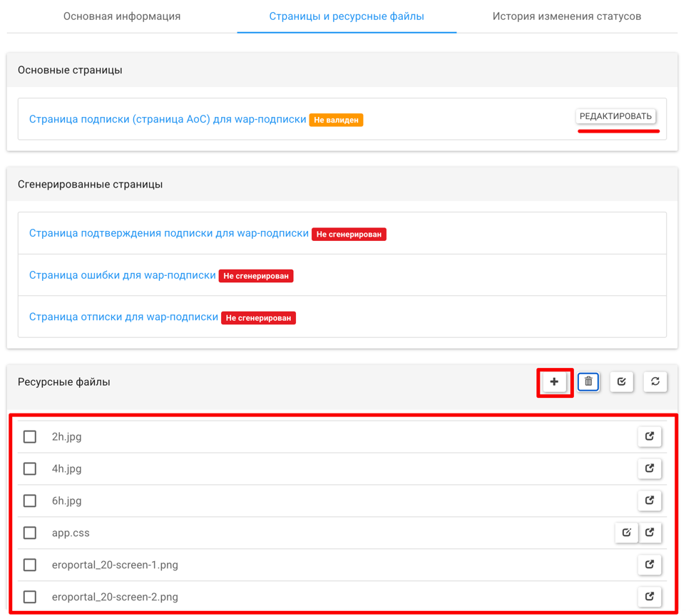The height and width of the screenshot is (616, 691).
Task: Check the 2h.jpg checkbox
Action: 30,436
